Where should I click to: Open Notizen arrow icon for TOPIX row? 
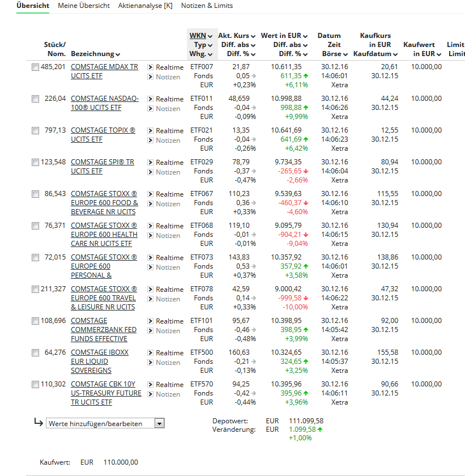point(150,141)
